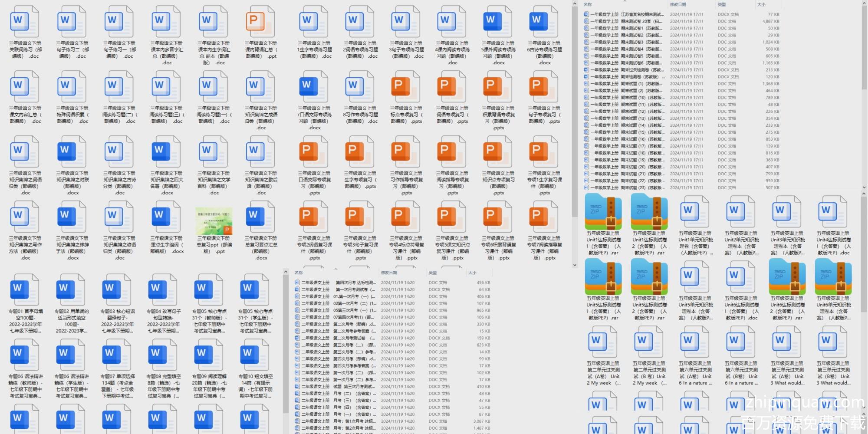Select 一年级数学上册 期末试题 (23) list entry
The image size is (868, 434).
pos(625,188)
